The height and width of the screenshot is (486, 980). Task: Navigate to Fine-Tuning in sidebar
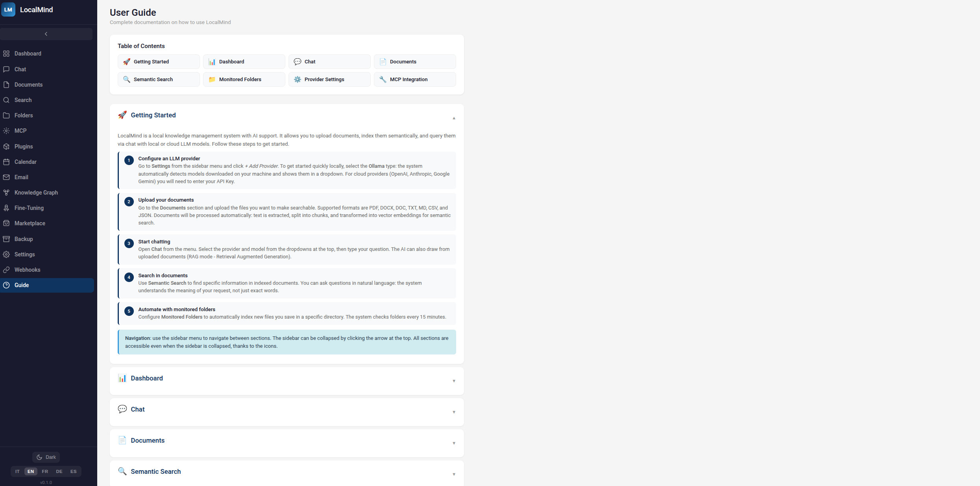[x=47, y=208]
